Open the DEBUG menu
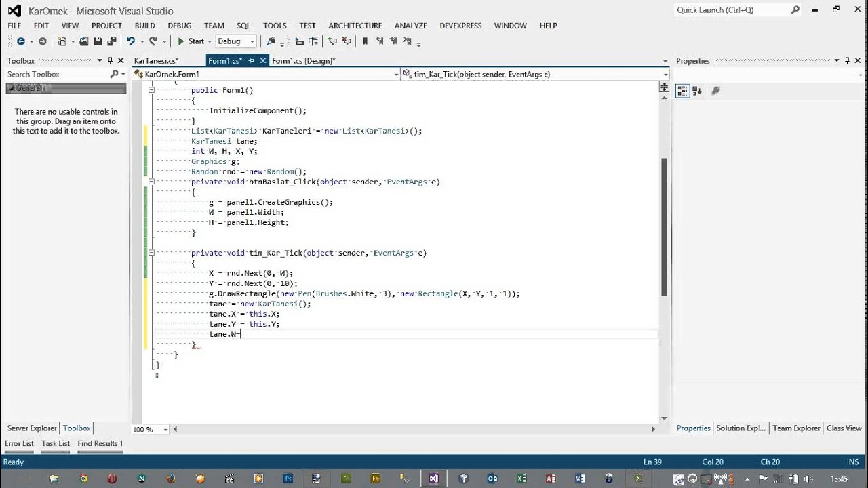The image size is (868, 488). [180, 26]
